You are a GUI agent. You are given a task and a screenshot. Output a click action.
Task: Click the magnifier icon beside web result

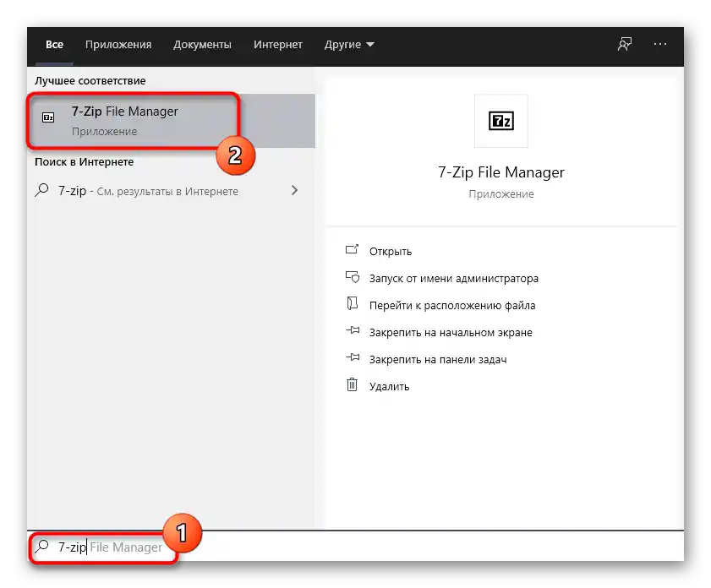41,190
